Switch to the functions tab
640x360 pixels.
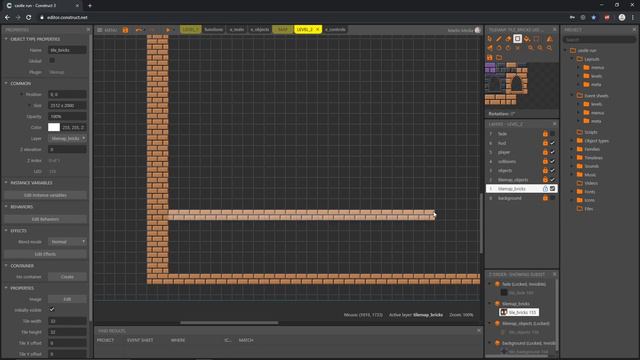coord(213,30)
